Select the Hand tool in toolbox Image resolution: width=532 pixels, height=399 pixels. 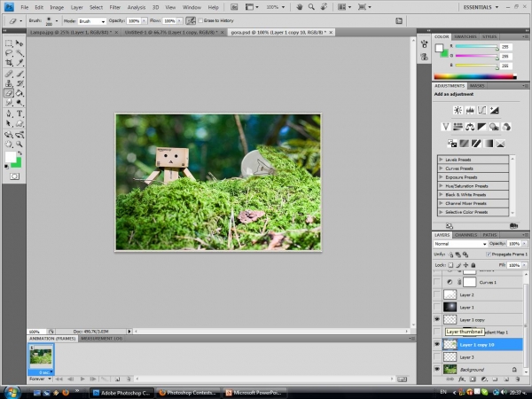tap(9, 145)
